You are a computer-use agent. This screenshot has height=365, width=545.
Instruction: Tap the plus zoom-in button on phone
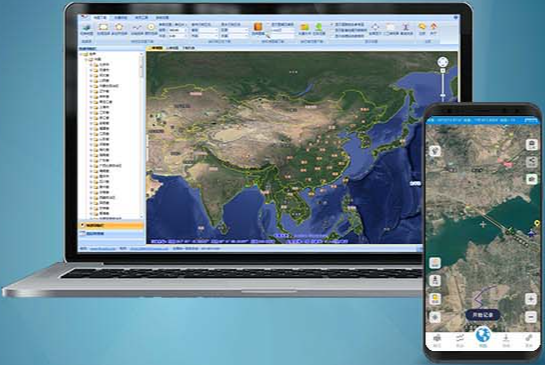pos(531,299)
